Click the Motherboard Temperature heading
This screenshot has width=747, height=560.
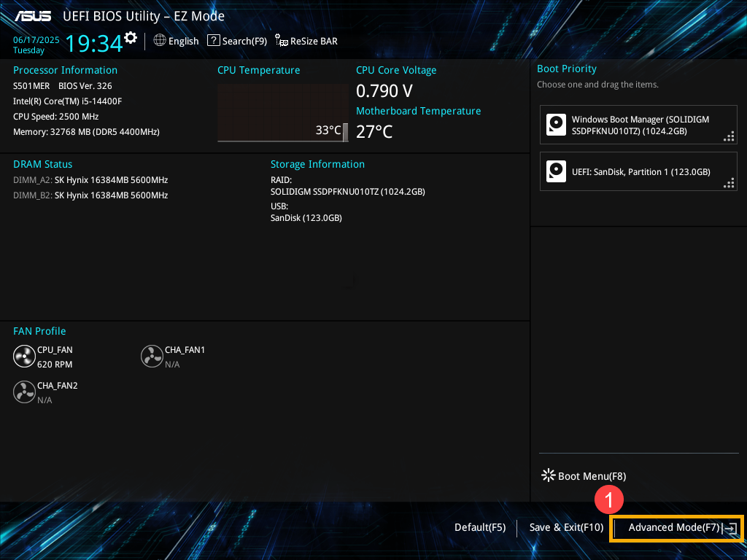coord(419,111)
